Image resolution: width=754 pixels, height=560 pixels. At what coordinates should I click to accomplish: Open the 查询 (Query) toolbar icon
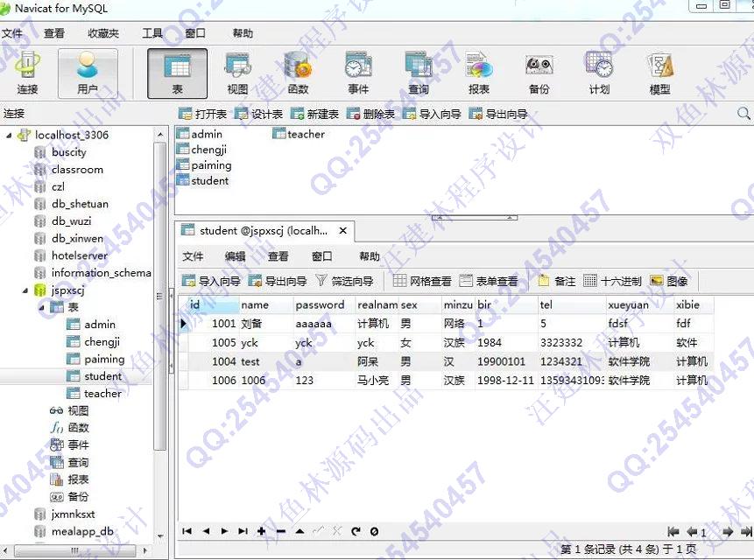click(x=419, y=73)
